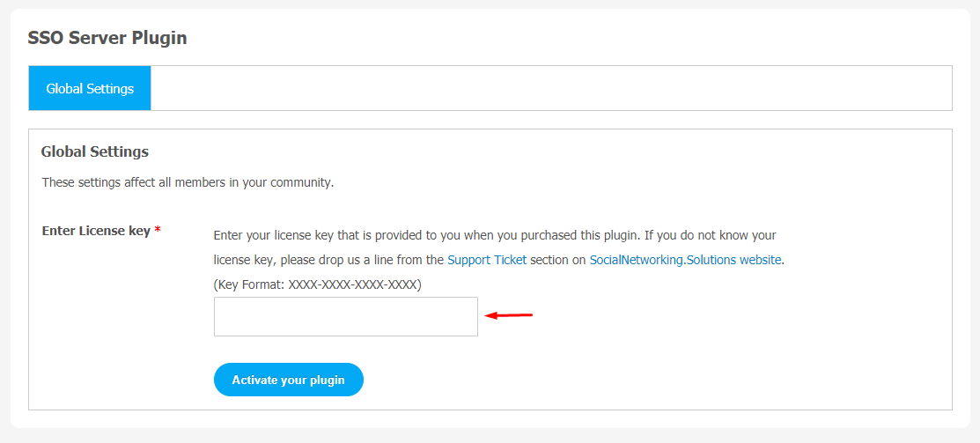
Task: Click the bold Global Settings section heading
Action: [95, 151]
